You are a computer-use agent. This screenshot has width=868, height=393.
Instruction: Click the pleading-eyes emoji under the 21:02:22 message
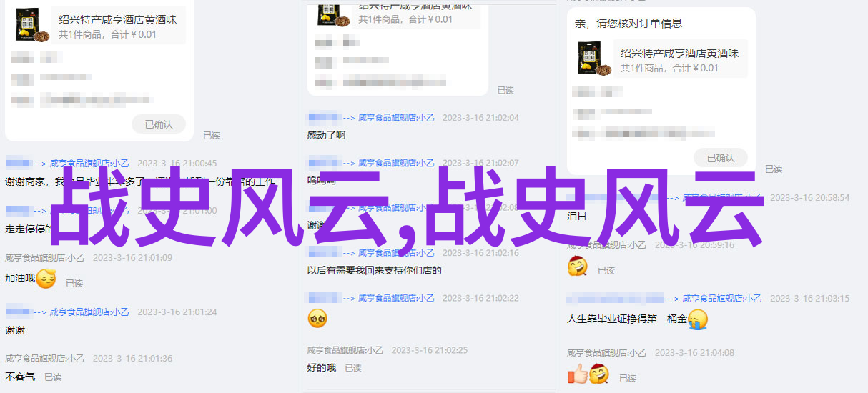click(x=317, y=318)
